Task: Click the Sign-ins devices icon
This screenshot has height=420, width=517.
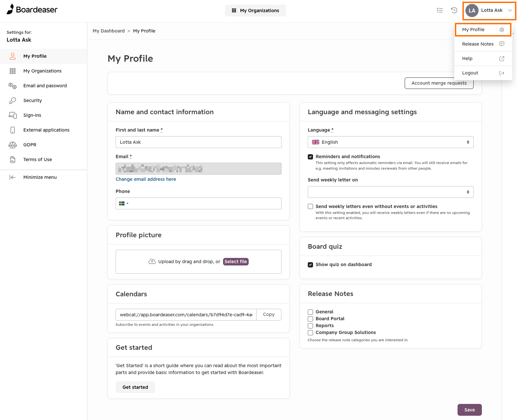Action: (x=12, y=115)
